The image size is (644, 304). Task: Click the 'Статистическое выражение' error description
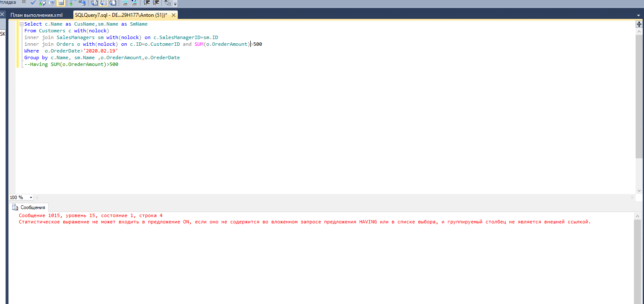tap(305, 222)
